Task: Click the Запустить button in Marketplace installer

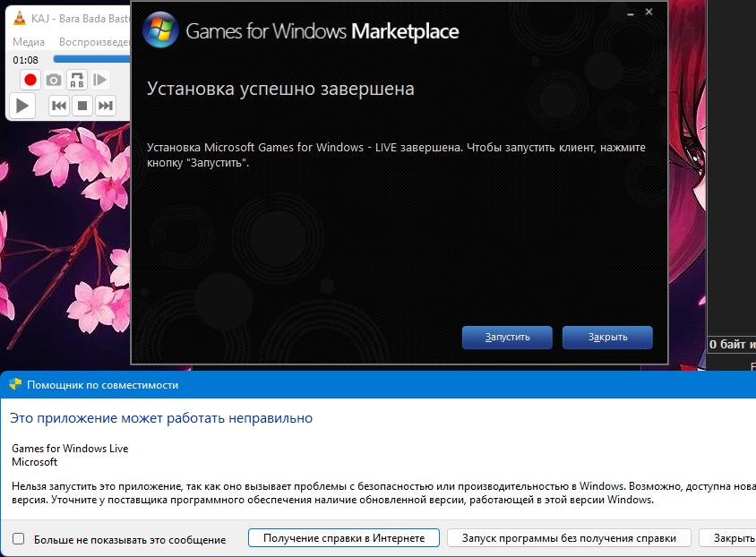Action: point(507,338)
